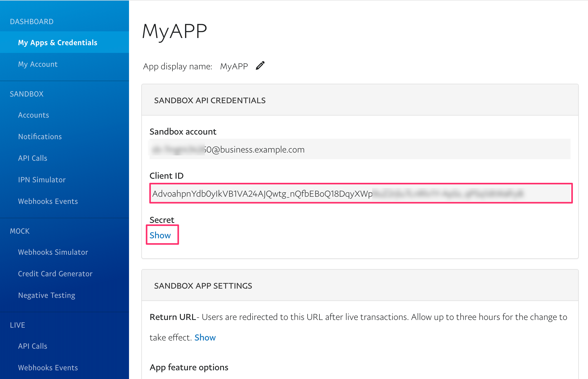This screenshot has width=588, height=379.
Task: Click the MOCK section heading
Action: tap(20, 231)
